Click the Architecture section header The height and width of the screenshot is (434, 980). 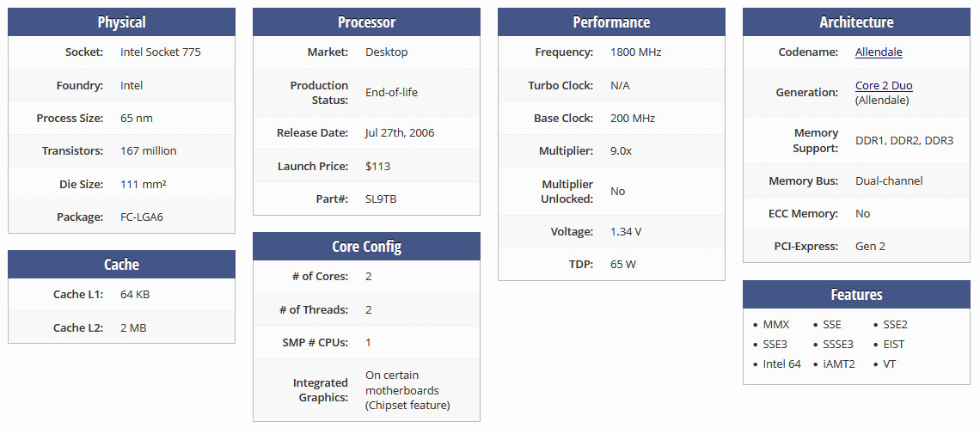[856, 22]
